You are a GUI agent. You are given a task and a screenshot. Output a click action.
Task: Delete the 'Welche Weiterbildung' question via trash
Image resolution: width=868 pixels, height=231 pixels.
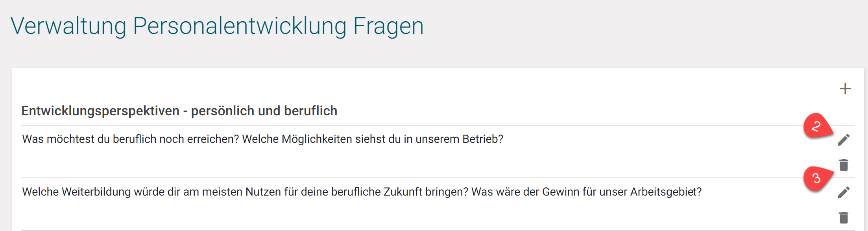[x=844, y=218]
